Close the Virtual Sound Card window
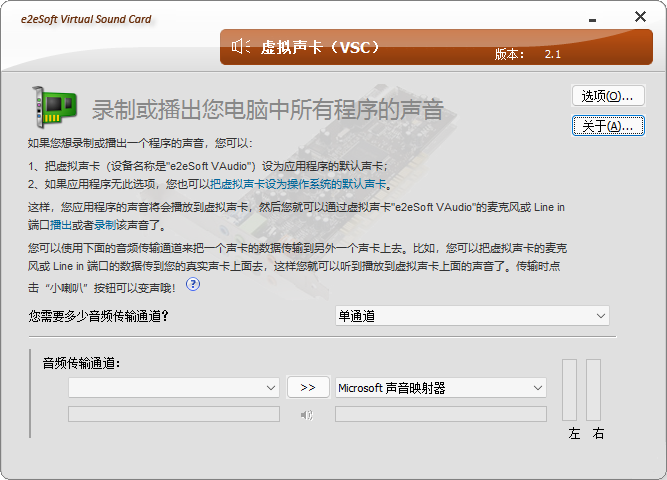The image size is (667, 480). point(640,17)
